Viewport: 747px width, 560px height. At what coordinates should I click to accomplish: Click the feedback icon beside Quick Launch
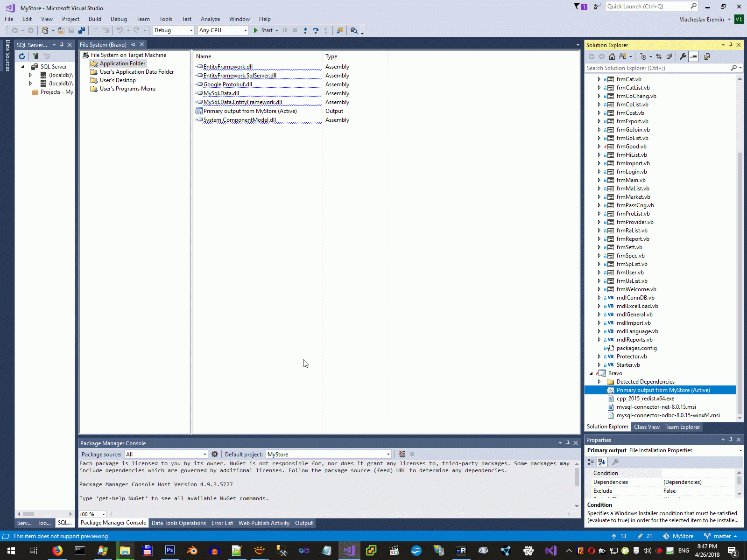(x=597, y=6)
